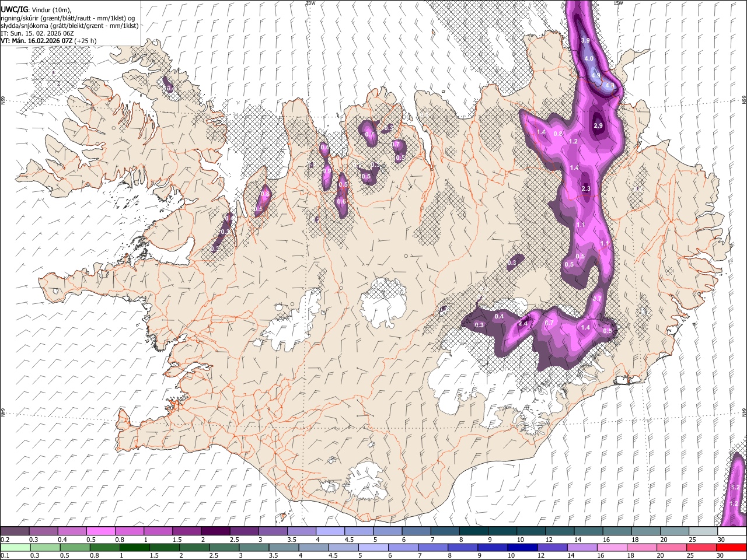The width and height of the screenshot is (747, 560).
Task: Click the 4.0 snowfall value on the map
Action: (589, 58)
